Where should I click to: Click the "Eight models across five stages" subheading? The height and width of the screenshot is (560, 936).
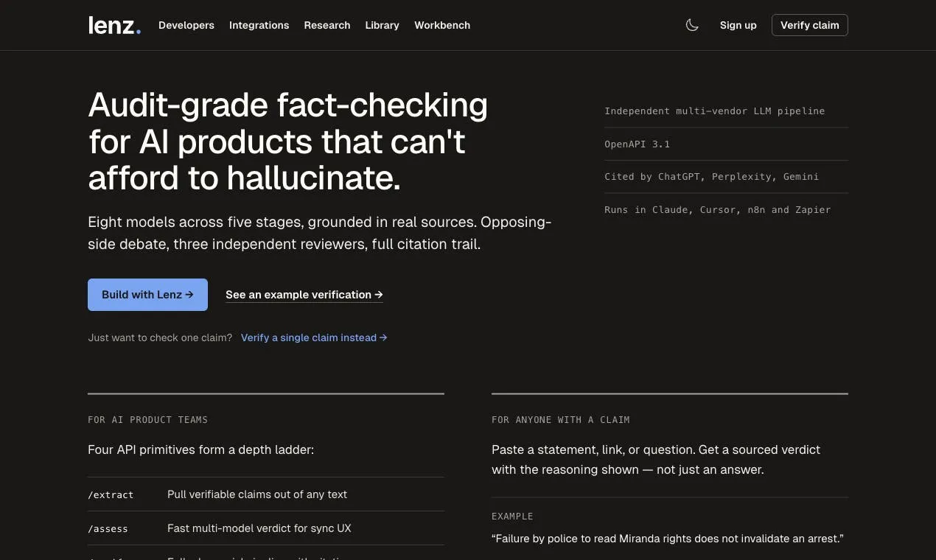[x=319, y=233]
